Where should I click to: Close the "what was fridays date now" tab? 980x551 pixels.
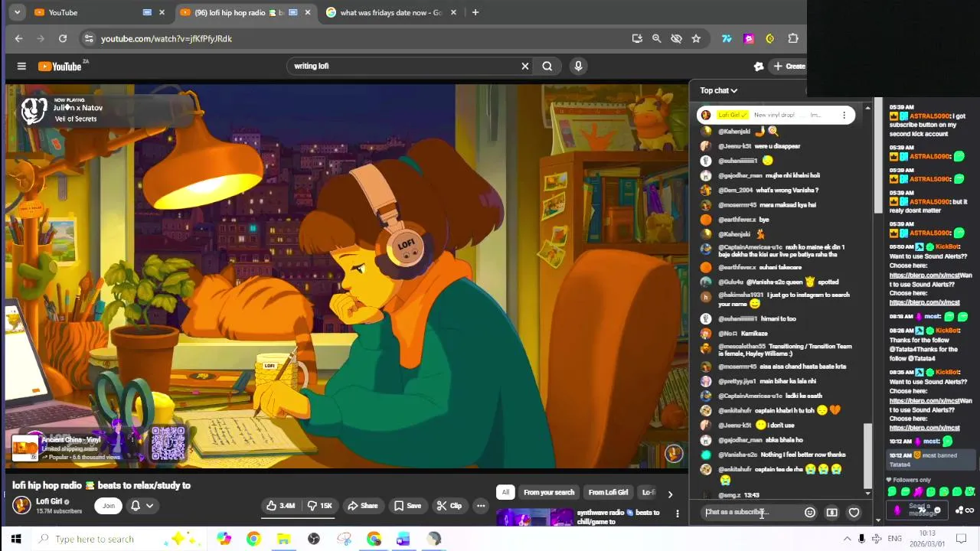click(x=453, y=12)
